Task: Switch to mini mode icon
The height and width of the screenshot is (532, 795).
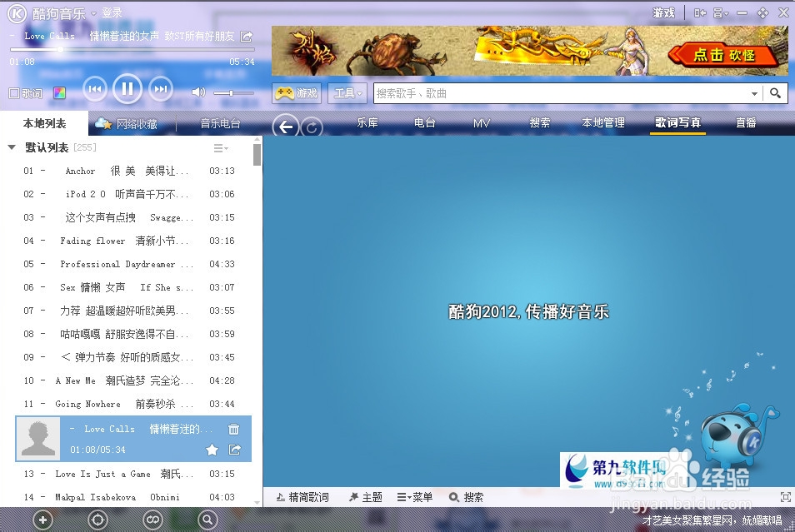Action: (700, 13)
